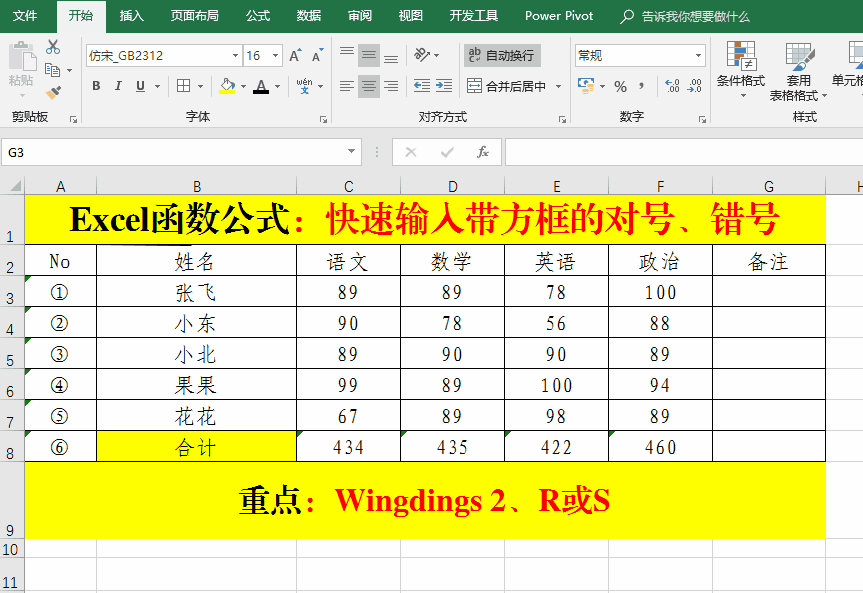The width and height of the screenshot is (863, 593).
Task: Open the wén phonetic guide icon
Action: coord(304,86)
